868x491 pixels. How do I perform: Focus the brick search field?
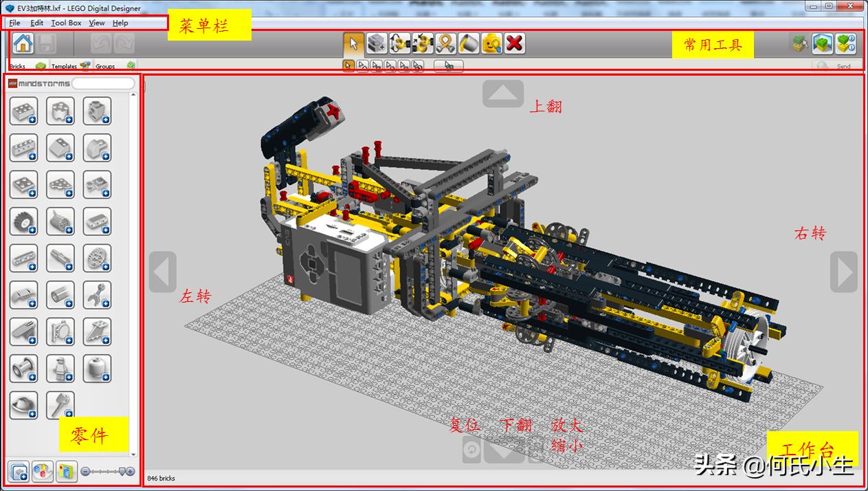coord(103,83)
